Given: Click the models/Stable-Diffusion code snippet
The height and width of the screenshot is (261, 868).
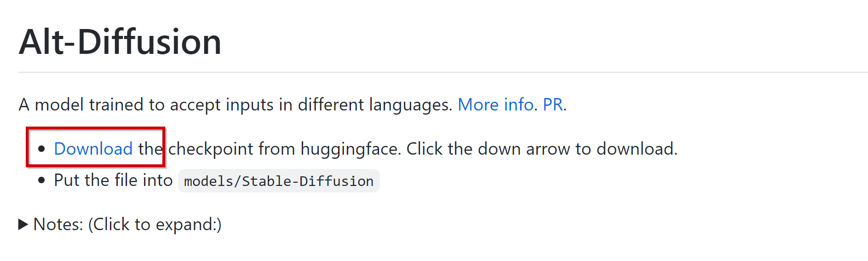Looking at the screenshot, I should (x=279, y=181).
